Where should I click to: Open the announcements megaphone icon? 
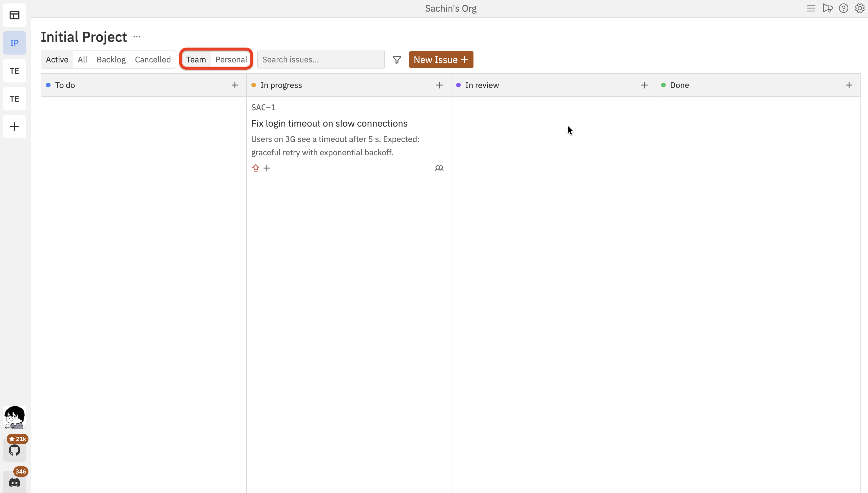(827, 8)
